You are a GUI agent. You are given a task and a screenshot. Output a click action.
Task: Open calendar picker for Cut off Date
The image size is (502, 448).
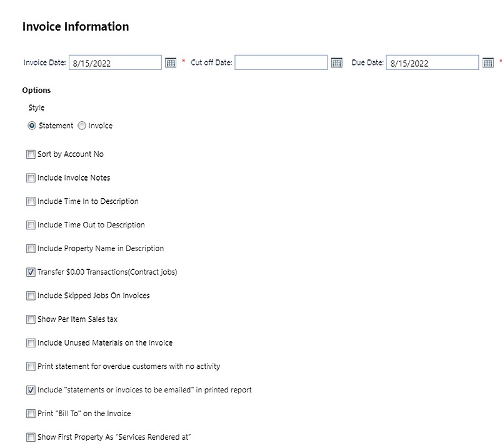(x=336, y=62)
